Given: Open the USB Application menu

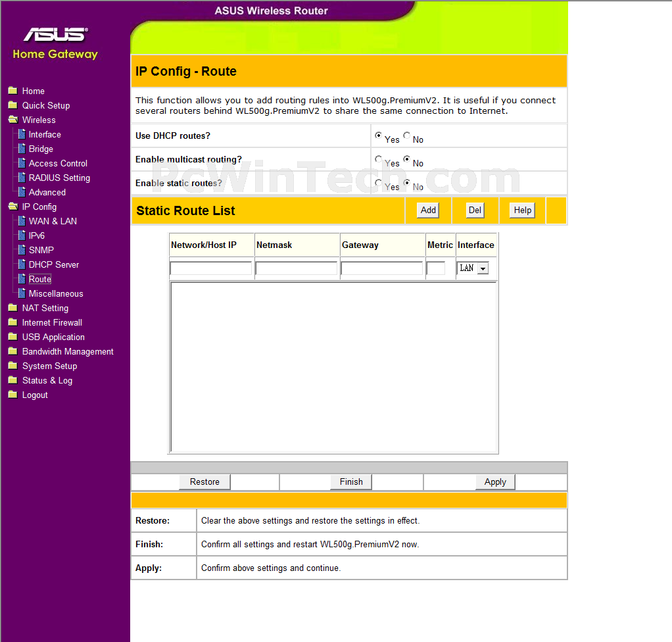Looking at the screenshot, I should click(53, 337).
